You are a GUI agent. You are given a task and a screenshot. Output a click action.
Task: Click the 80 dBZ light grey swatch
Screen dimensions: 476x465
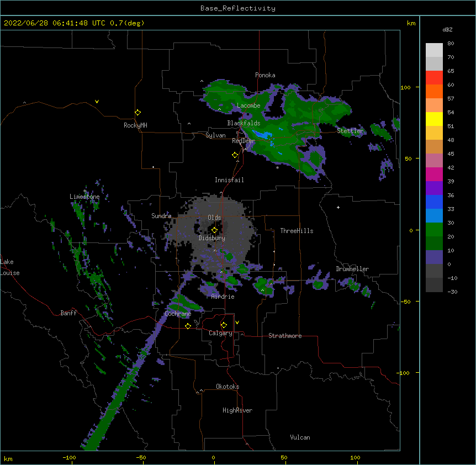point(434,50)
